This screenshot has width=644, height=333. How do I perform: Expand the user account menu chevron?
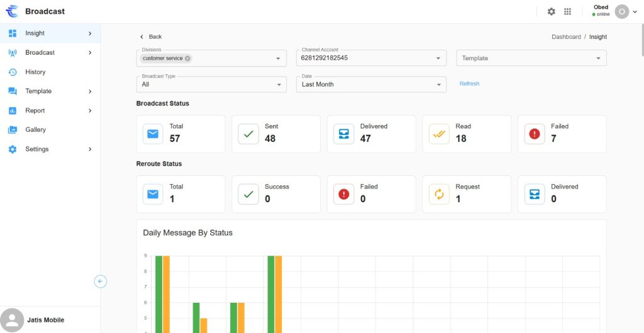635,11
